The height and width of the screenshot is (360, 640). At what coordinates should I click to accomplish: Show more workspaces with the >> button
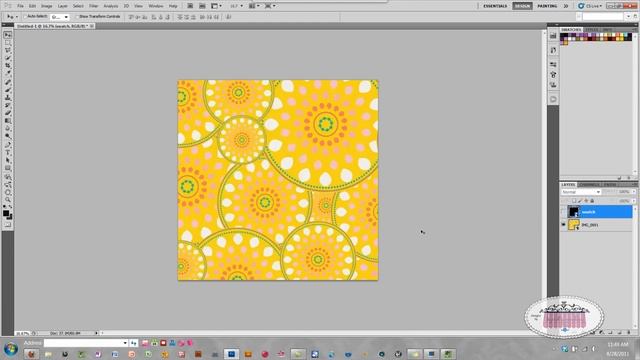(x=566, y=6)
